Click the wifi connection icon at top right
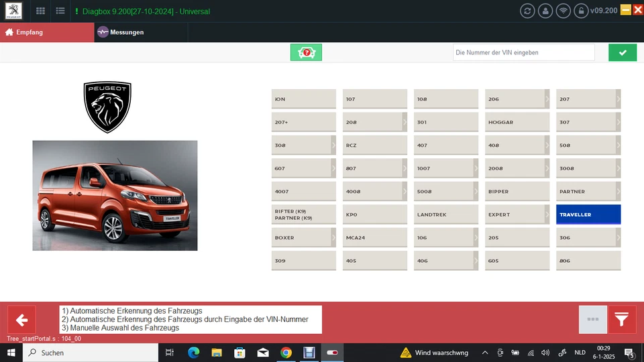Viewport: 644px width, 362px height. tap(563, 11)
